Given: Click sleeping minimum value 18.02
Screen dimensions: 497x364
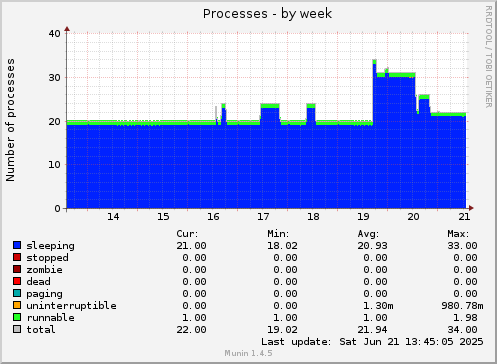Looking at the screenshot, I should coord(282,246).
